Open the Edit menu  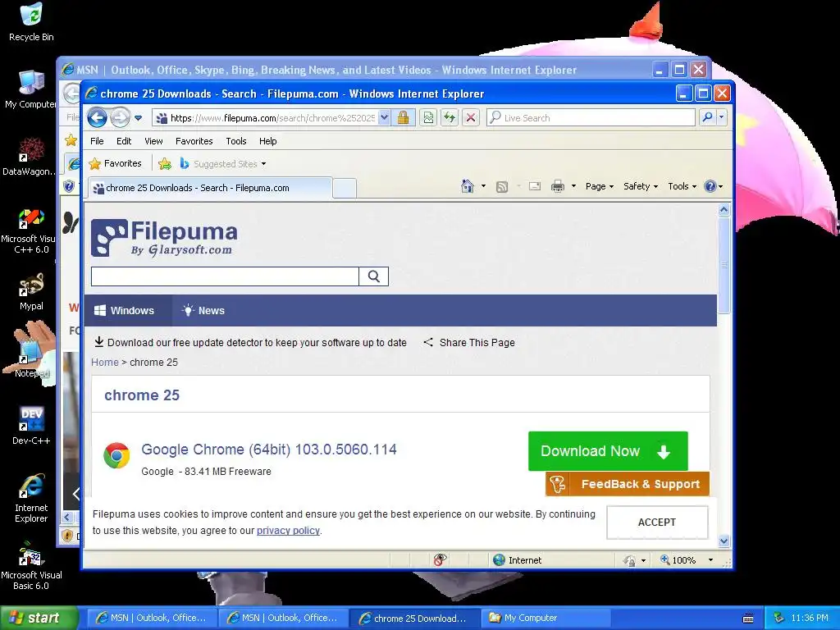(x=124, y=141)
